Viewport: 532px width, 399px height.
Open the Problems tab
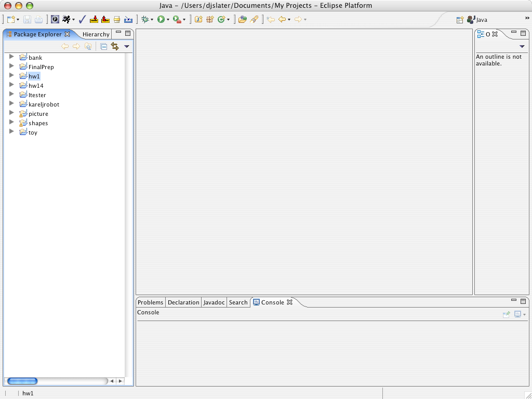point(150,302)
